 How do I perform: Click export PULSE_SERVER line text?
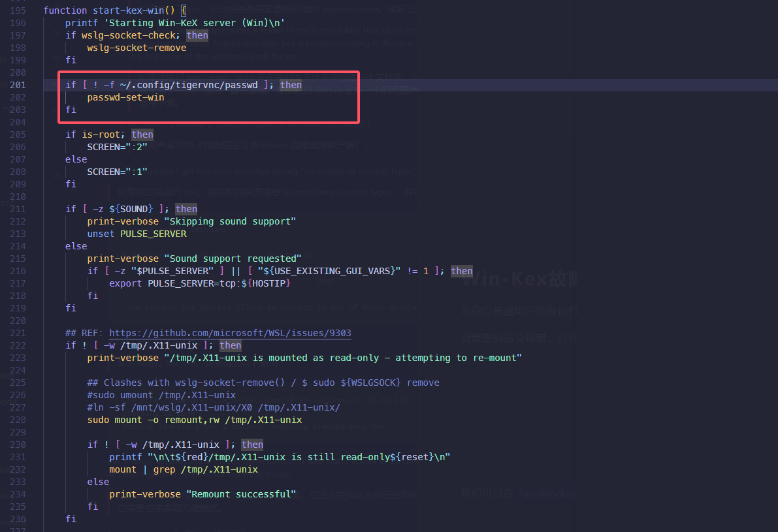coord(199,283)
